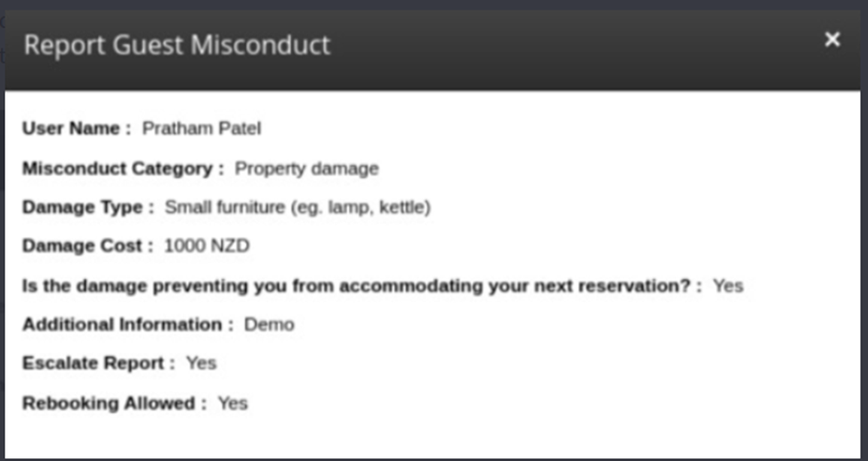
Task: Click the Damage Cost label
Action: point(82,247)
